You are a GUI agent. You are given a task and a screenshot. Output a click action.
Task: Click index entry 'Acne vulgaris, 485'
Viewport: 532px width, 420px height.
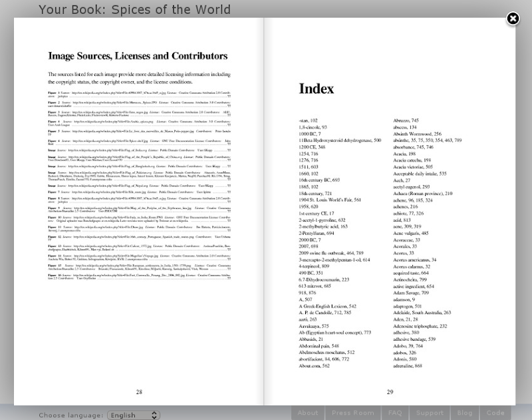click(x=411, y=233)
